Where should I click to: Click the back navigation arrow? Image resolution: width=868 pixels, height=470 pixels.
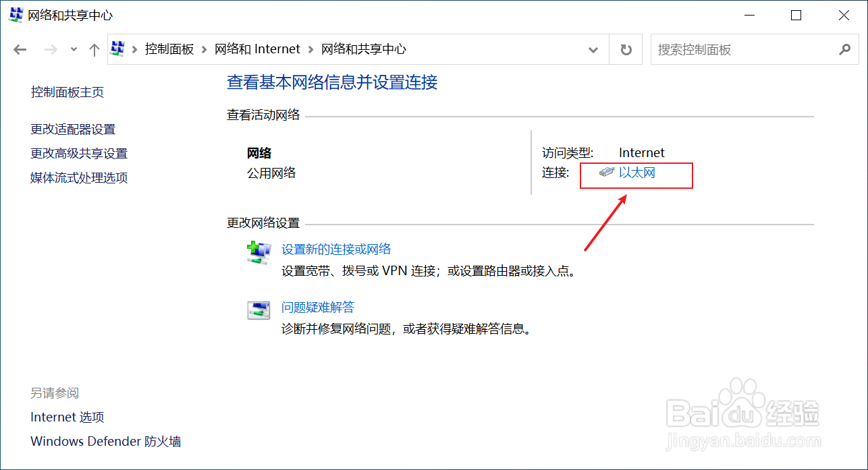[20, 49]
